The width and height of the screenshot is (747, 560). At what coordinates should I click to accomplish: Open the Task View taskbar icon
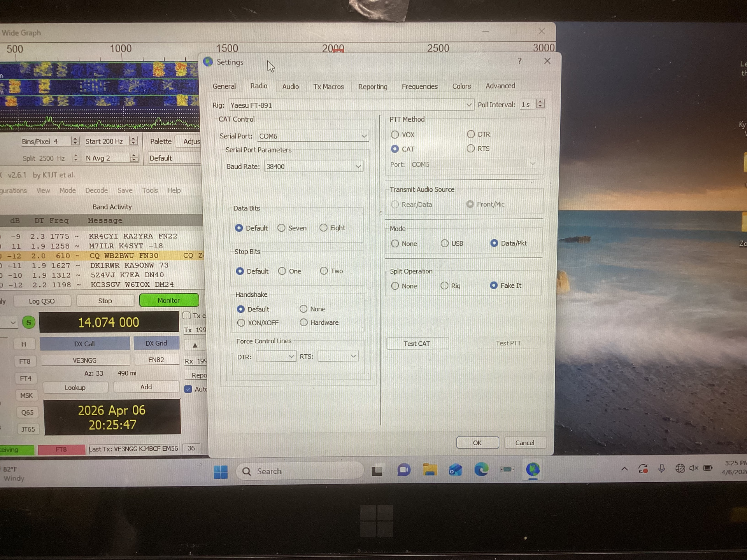pyautogui.click(x=377, y=471)
